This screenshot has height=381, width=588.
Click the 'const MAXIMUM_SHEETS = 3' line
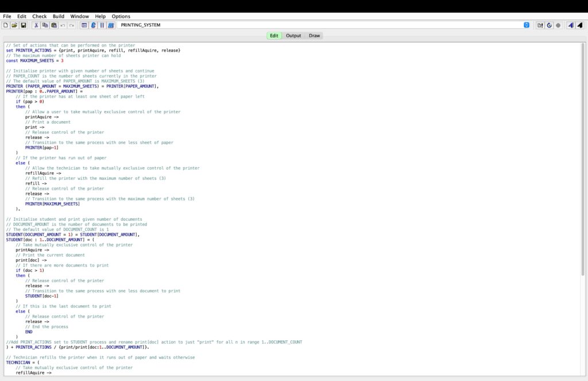[x=34, y=61]
